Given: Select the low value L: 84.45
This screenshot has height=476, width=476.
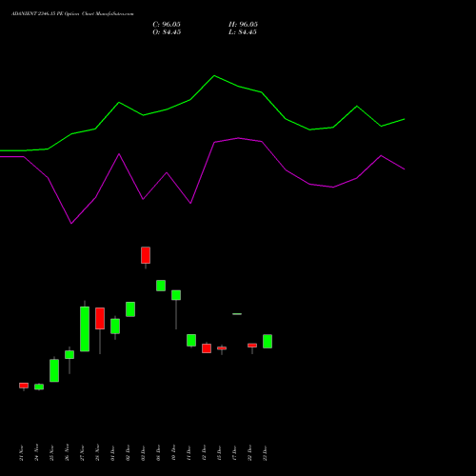Looking at the screenshot, I should pyautogui.click(x=243, y=32).
